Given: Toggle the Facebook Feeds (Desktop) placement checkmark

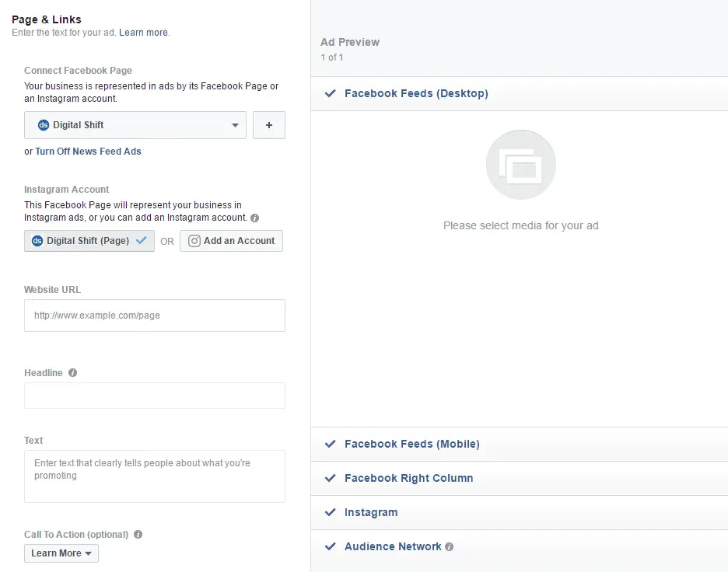Looking at the screenshot, I should click(330, 93).
